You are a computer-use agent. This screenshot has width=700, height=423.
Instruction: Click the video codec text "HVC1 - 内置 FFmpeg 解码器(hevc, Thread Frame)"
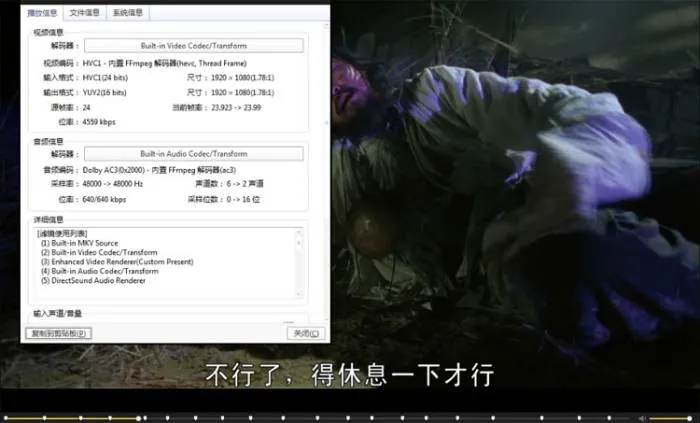tap(164, 63)
